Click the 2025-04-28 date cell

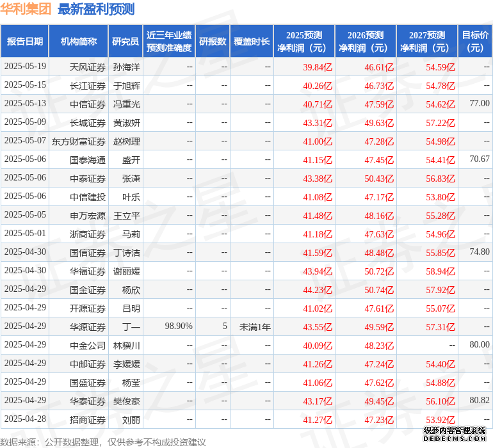click(25, 419)
